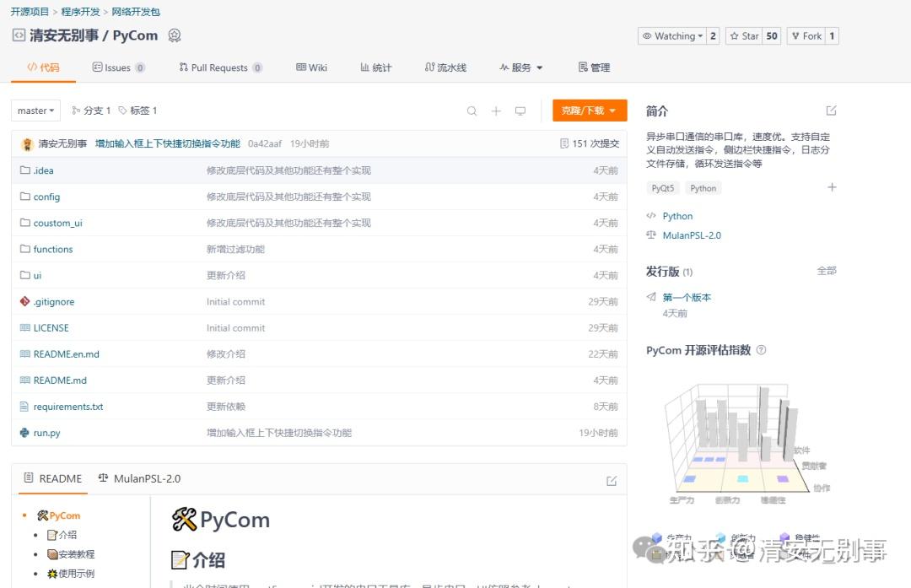Click the pencil edit icon beside 简介
Image resolution: width=911 pixels, height=588 pixels.
click(x=831, y=110)
